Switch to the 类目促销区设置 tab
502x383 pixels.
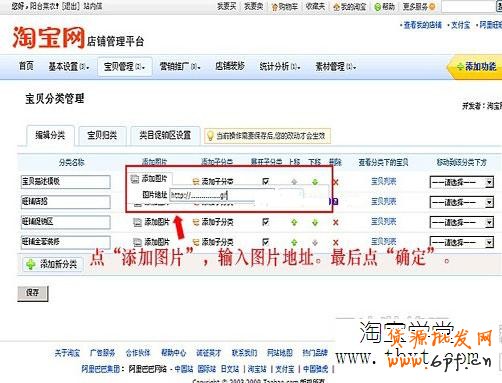click(x=165, y=135)
